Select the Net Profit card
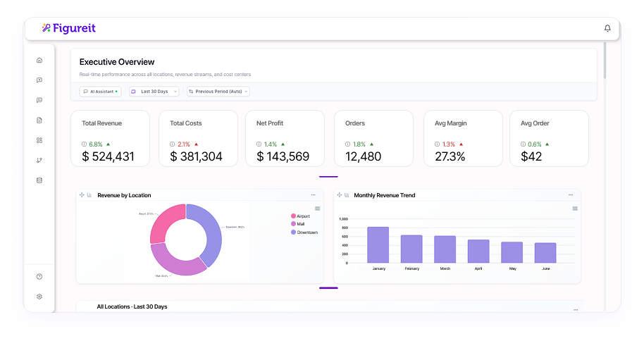 [x=285, y=139]
